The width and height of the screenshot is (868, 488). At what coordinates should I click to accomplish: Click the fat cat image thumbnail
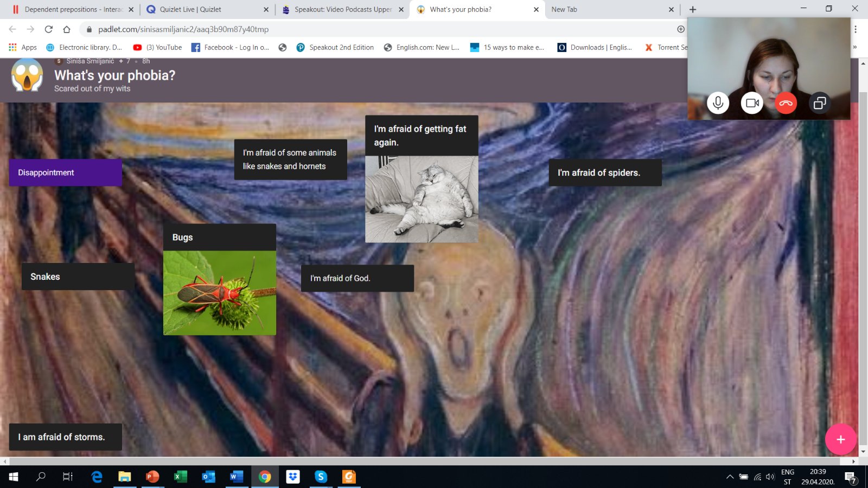(x=422, y=199)
